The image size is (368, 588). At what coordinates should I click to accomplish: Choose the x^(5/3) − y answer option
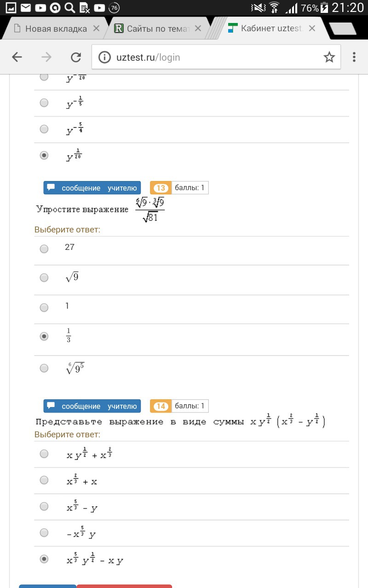[x=44, y=506]
